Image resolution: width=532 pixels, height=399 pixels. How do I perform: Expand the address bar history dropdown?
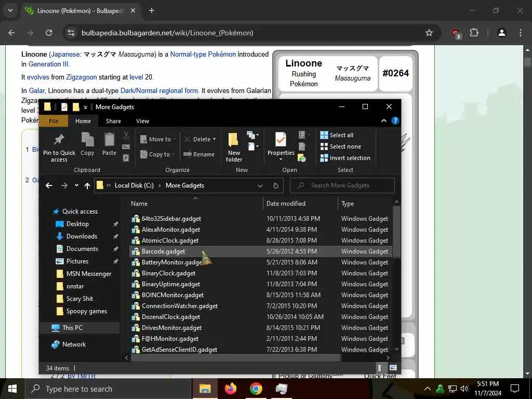click(x=260, y=185)
